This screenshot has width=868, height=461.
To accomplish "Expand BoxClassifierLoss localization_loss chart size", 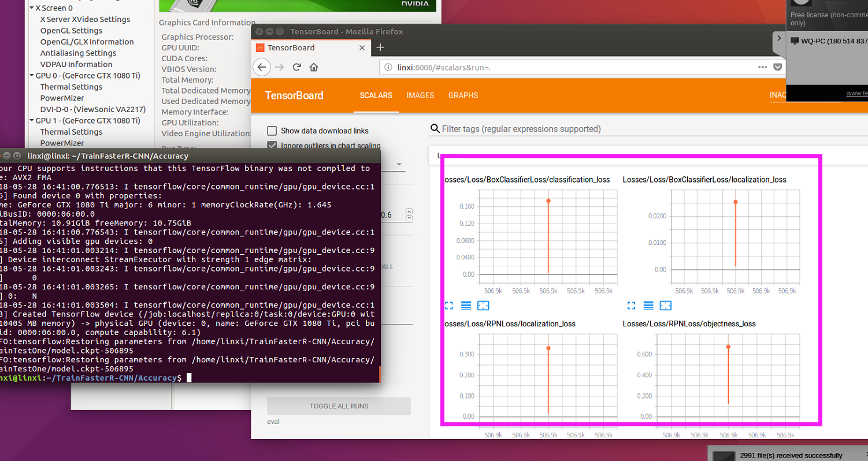I will point(631,305).
